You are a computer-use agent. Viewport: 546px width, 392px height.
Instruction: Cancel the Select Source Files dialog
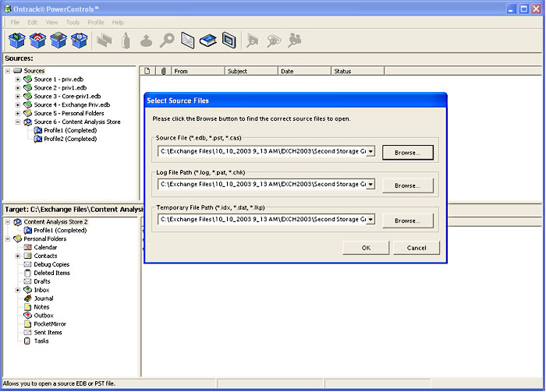point(417,248)
